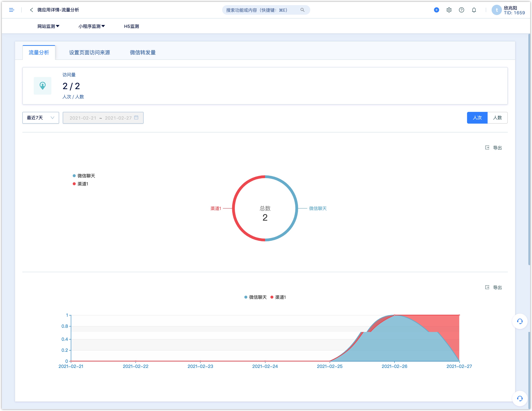Select the 流量分析 tab
Image resolution: width=532 pixels, height=411 pixels.
click(x=39, y=52)
